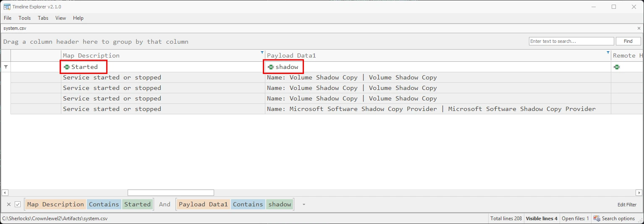Click the Payload Data1 column filter pin icon
This screenshot has width=644, height=224.
(x=608, y=53)
